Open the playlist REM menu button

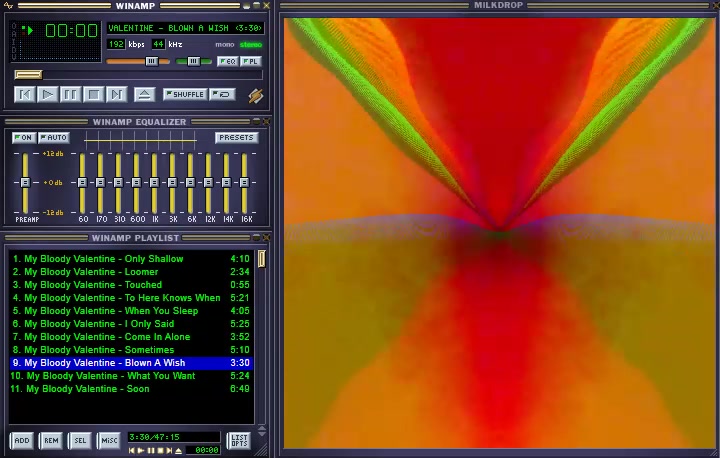(51, 441)
